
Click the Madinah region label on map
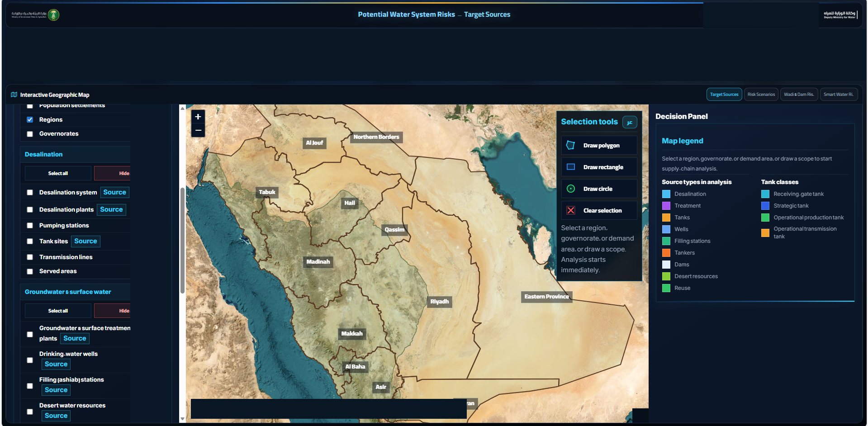click(x=318, y=262)
